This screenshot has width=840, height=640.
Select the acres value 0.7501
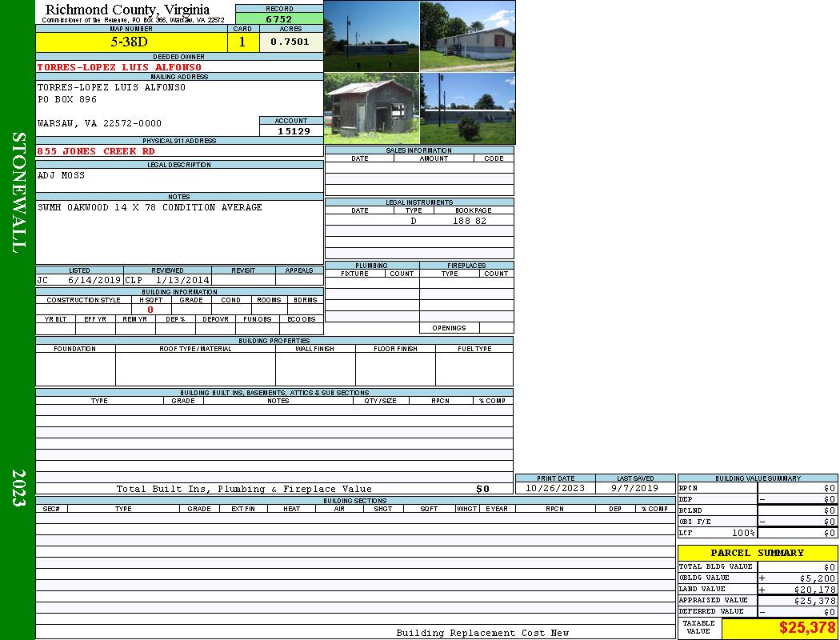291,42
